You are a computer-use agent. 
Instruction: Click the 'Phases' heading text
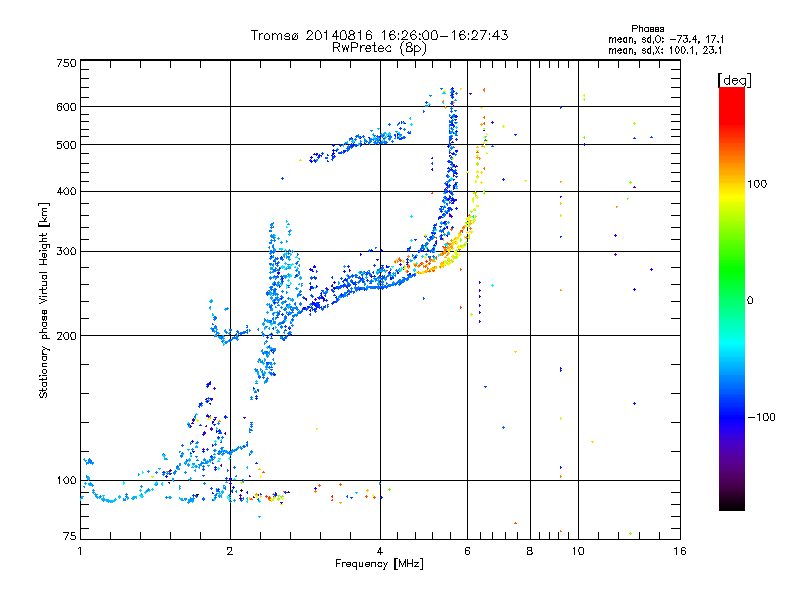[x=647, y=29]
